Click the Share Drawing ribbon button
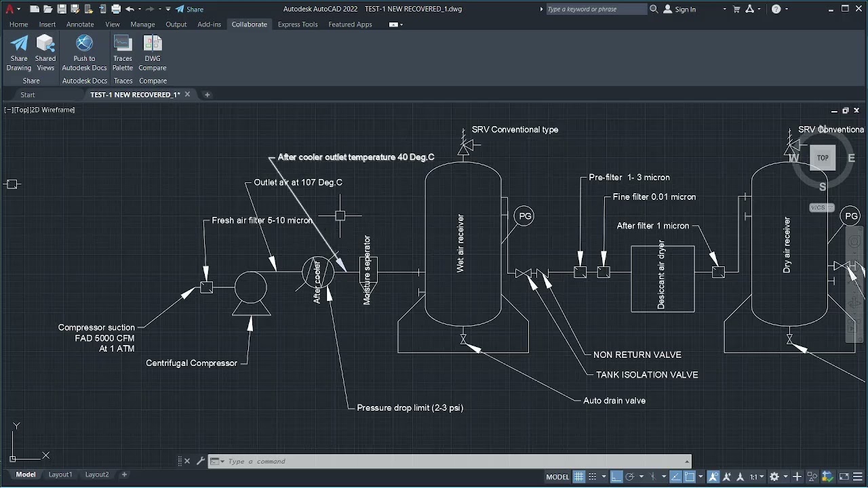Screen dimensions: 868x488 point(19,53)
